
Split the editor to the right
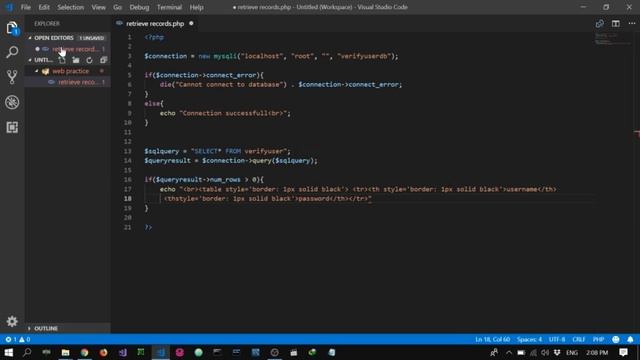(616, 24)
